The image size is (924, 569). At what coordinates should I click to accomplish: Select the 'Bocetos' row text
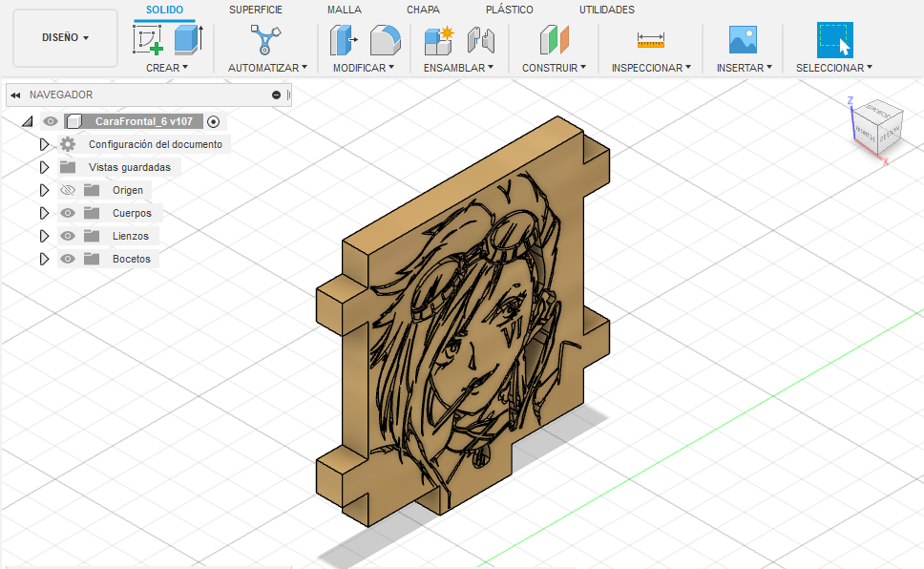pyautogui.click(x=132, y=259)
